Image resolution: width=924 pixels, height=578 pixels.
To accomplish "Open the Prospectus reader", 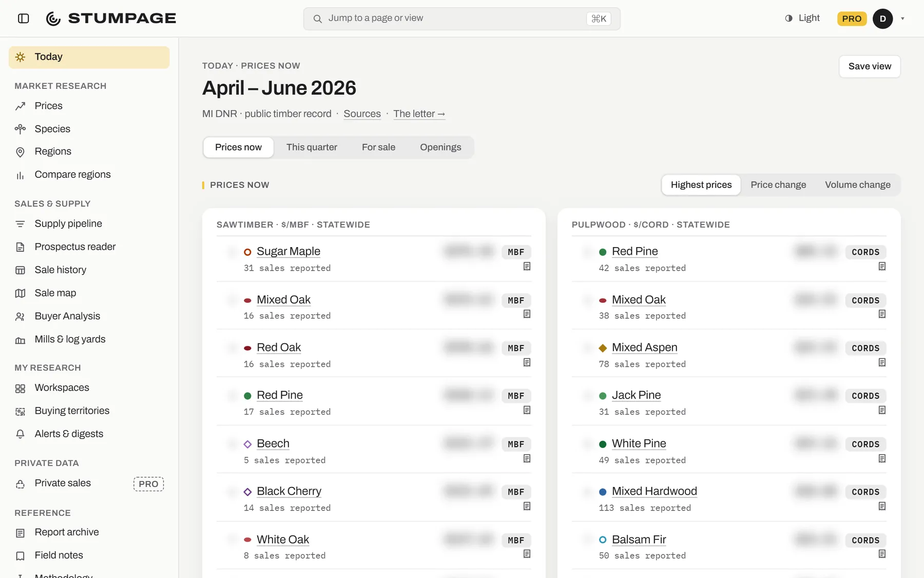I will coord(89,247).
